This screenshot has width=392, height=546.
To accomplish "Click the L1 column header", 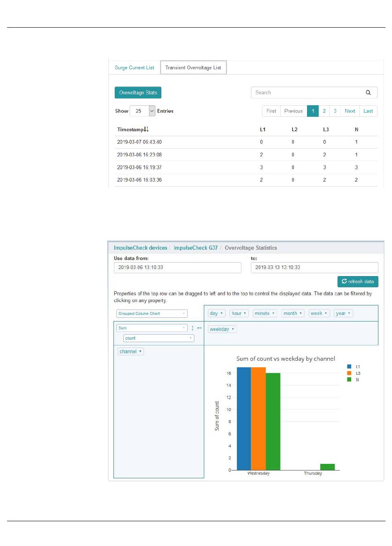I will point(262,130).
